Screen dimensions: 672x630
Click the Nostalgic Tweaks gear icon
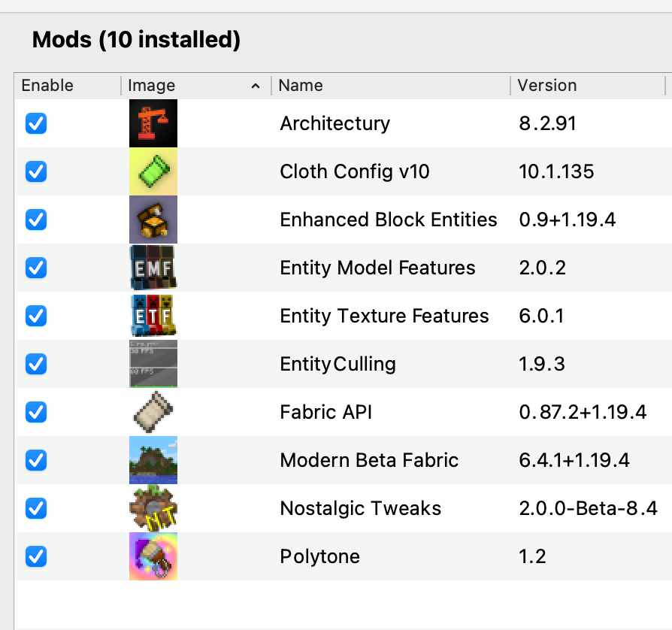(153, 508)
